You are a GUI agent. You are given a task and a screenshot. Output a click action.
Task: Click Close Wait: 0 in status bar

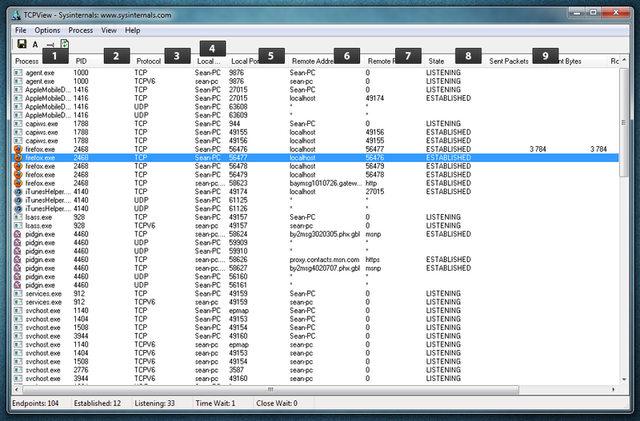coord(277,403)
